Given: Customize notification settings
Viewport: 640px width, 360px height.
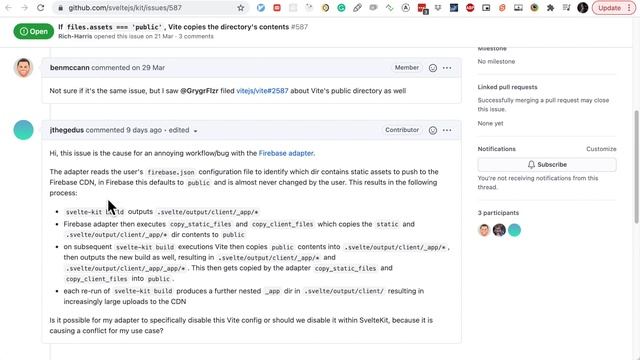Looking at the screenshot, I should (x=601, y=149).
